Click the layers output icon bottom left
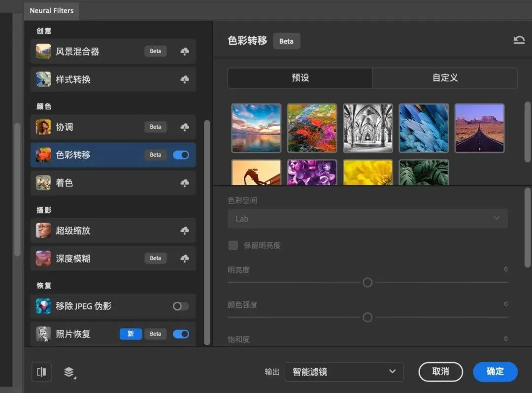Screen dimensions: 532x393 click(x=69, y=372)
